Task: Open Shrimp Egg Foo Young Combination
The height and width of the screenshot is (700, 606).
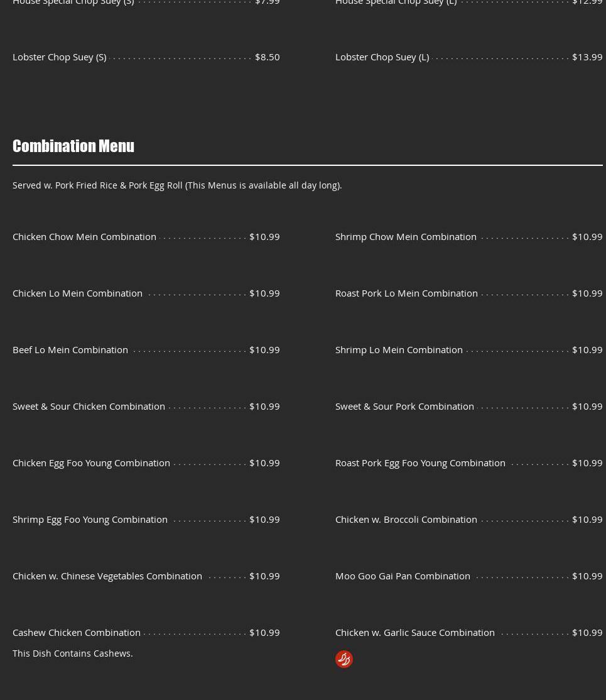Action: (90, 519)
